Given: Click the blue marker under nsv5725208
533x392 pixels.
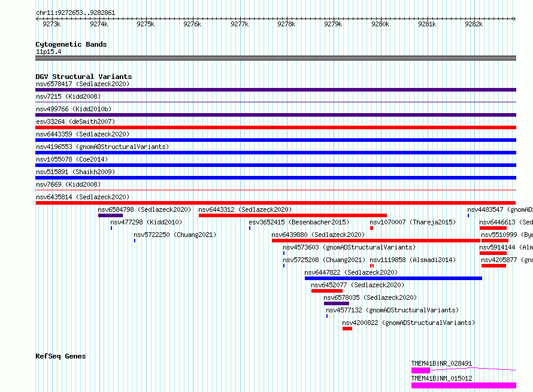Looking at the screenshot, I should [284, 266].
